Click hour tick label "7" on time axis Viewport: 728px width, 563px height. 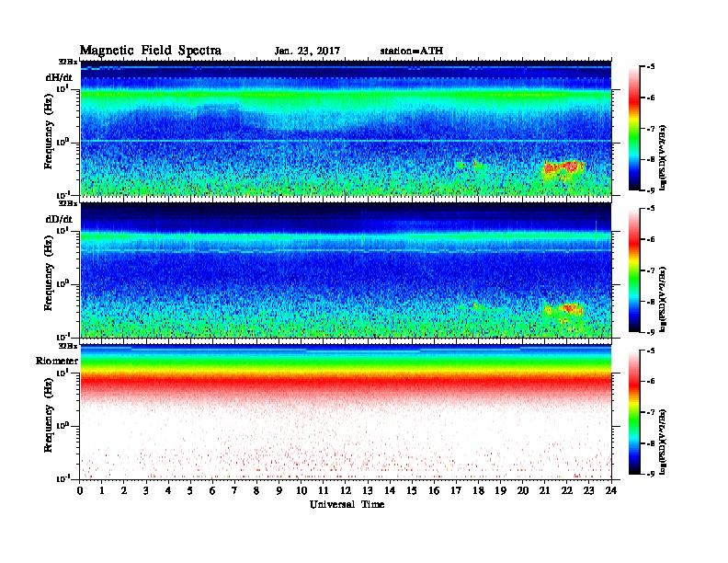pyautogui.click(x=234, y=491)
